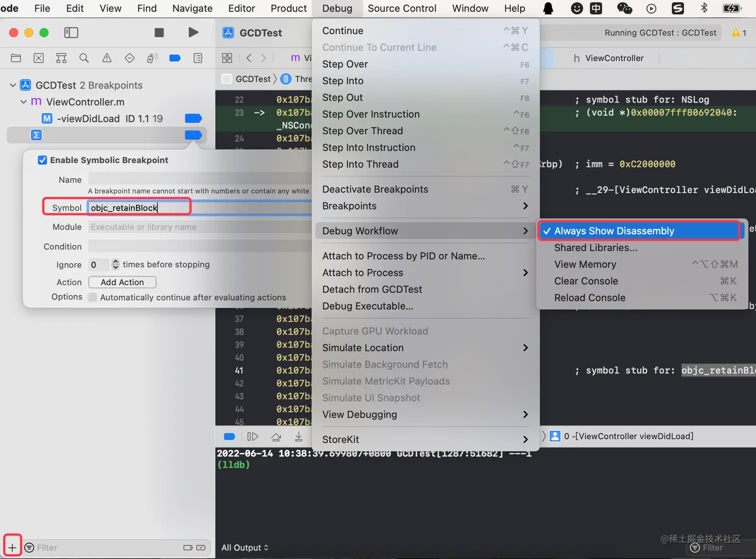Open the Issue navigator warning triangle

coord(107,58)
